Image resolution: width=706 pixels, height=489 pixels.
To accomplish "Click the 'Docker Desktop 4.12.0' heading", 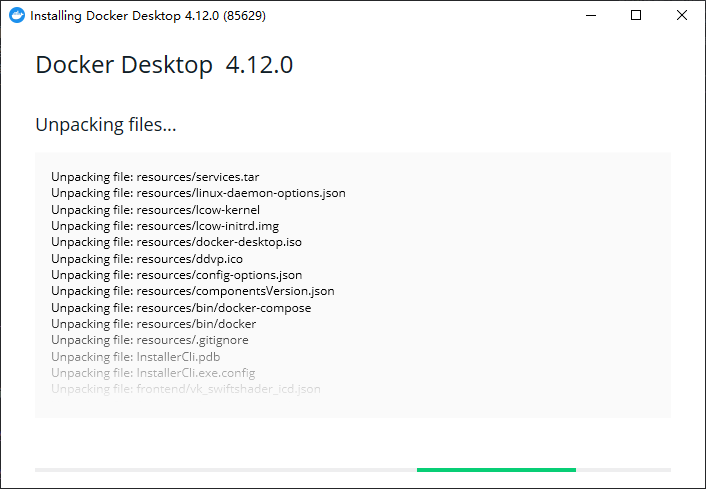I will coord(164,66).
